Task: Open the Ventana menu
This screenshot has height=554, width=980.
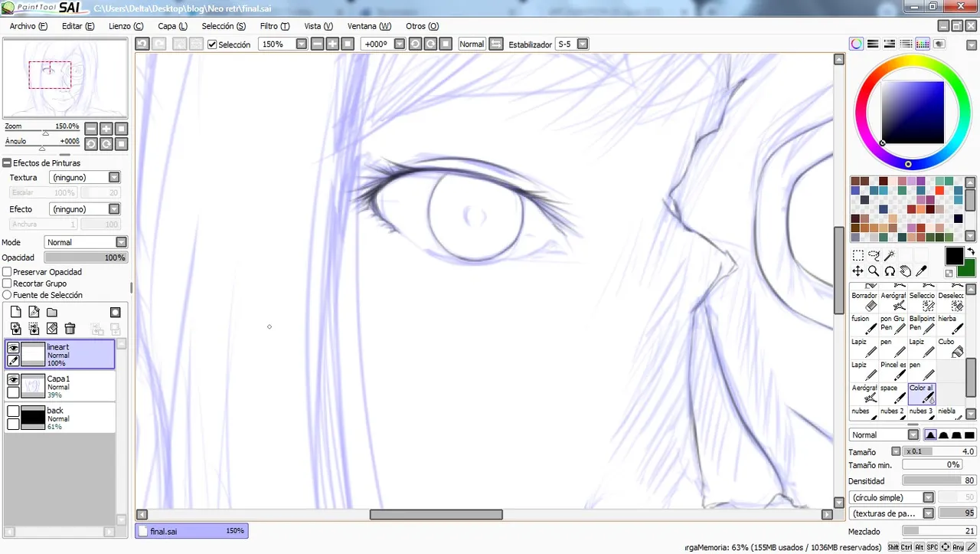Action: click(x=369, y=26)
